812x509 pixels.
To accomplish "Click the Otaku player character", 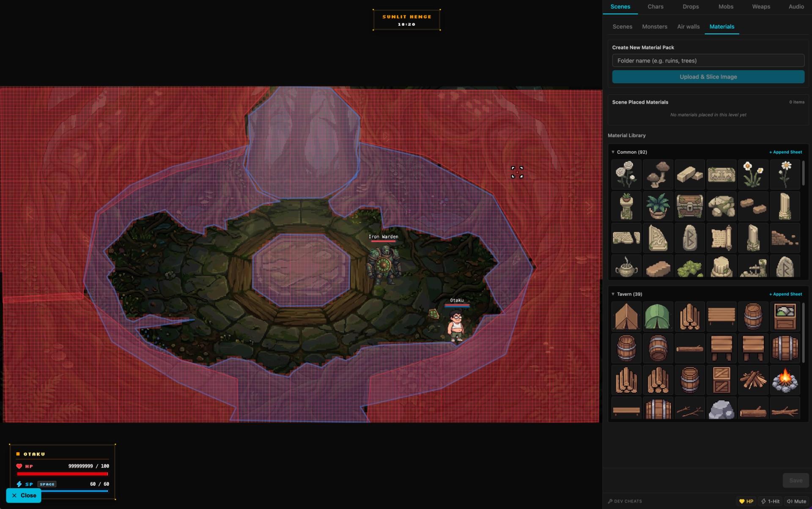I will [x=456, y=326].
